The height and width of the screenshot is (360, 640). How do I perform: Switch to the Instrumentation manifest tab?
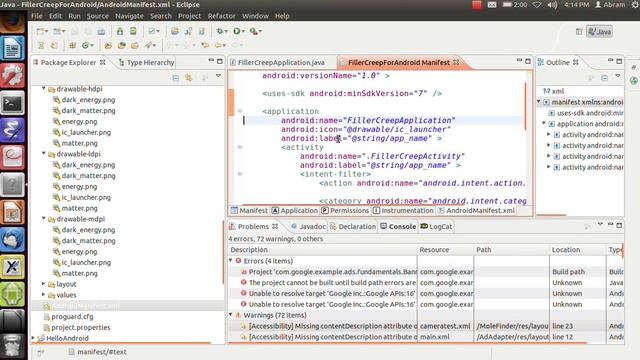[403, 211]
